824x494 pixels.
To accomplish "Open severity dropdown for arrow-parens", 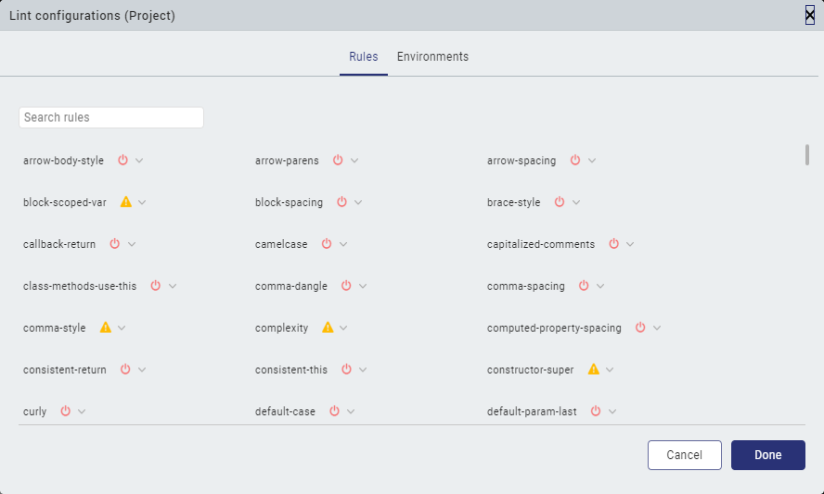I will click(x=355, y=161).
